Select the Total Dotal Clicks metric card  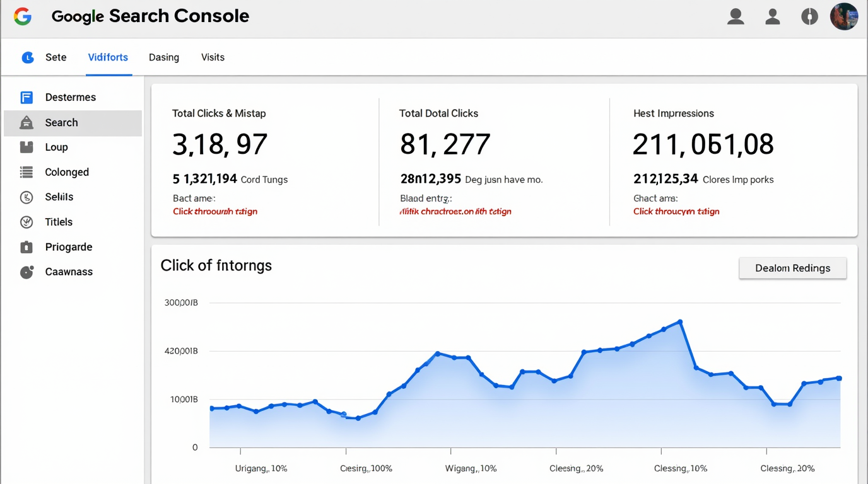pyautogui.click(x=494, y=161)
